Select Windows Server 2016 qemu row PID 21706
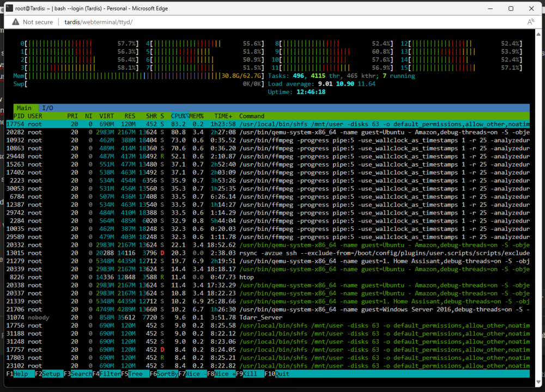The height and width of the screenshot is (392, 545). coord(268,310)
